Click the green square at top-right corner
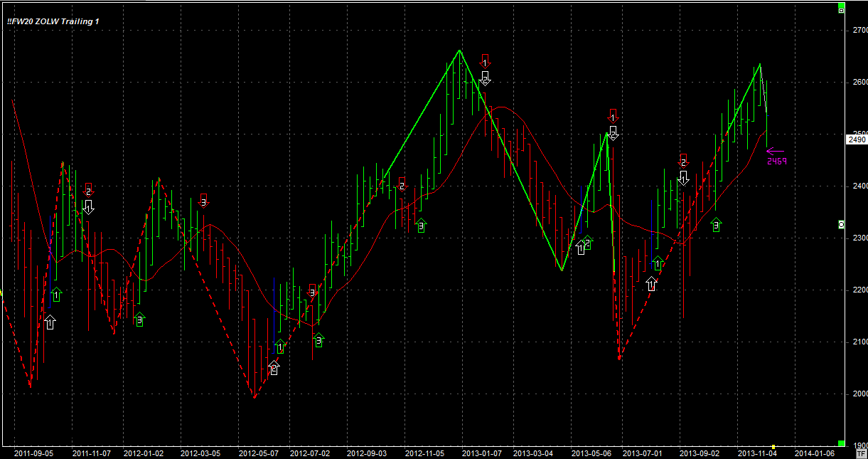 tap(841, 4)
